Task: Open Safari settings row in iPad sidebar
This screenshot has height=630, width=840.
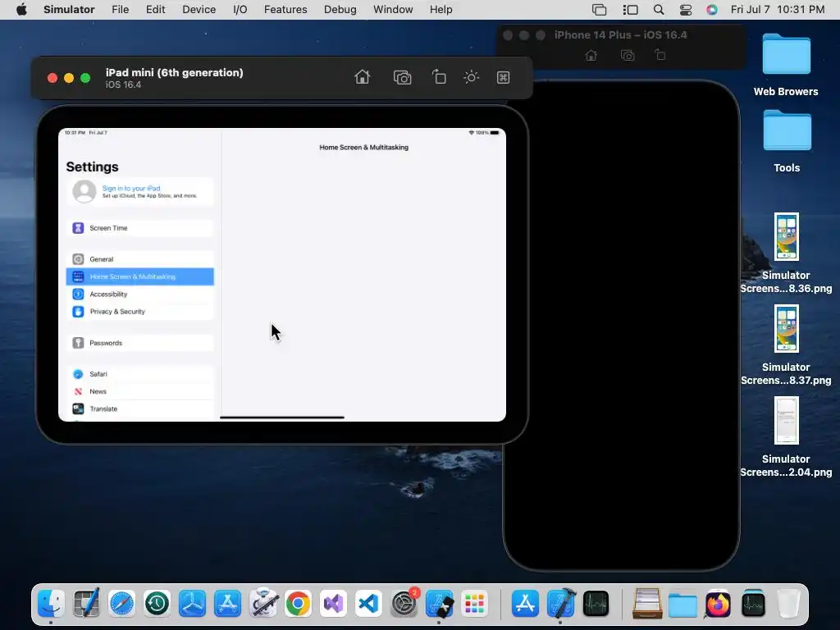Action: pos(139,374)
